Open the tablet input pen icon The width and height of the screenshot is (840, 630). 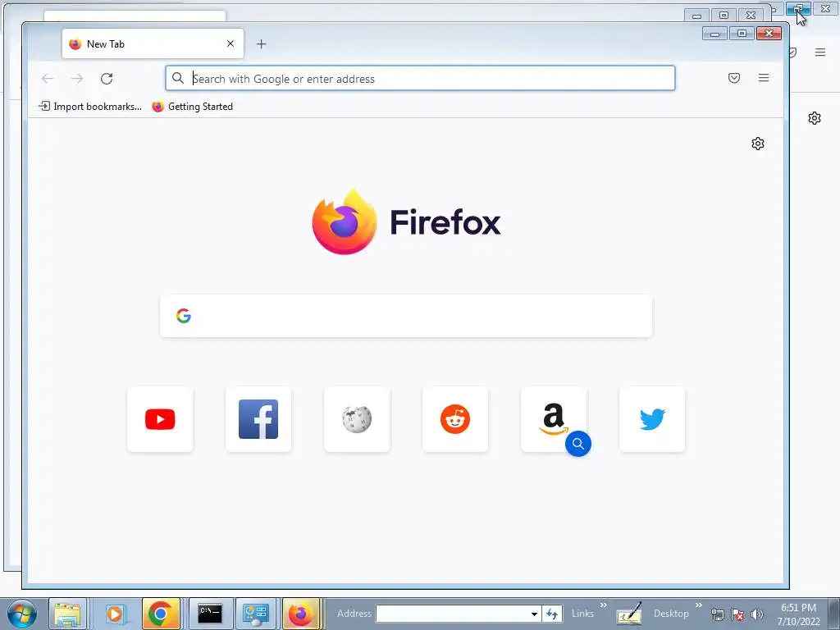pyautogui.click(x=629, y=614)
